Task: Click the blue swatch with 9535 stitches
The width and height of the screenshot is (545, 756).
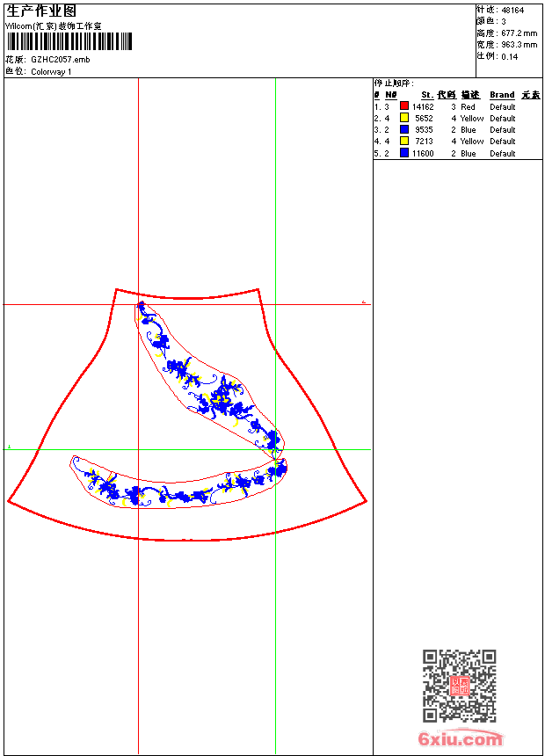Action: point(404,129)
